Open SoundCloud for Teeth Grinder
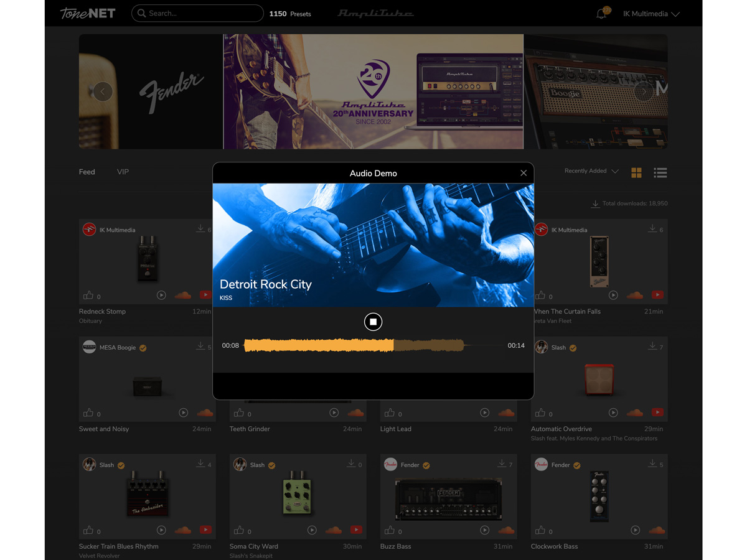Screen dimensions: 747x560 [355, 413]
